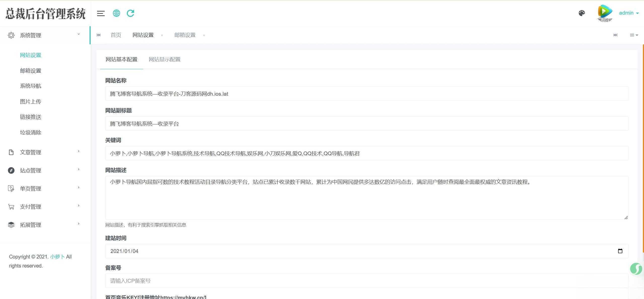
Task: Open 系统导航 in the sidebar
Action: click(30, 86)
